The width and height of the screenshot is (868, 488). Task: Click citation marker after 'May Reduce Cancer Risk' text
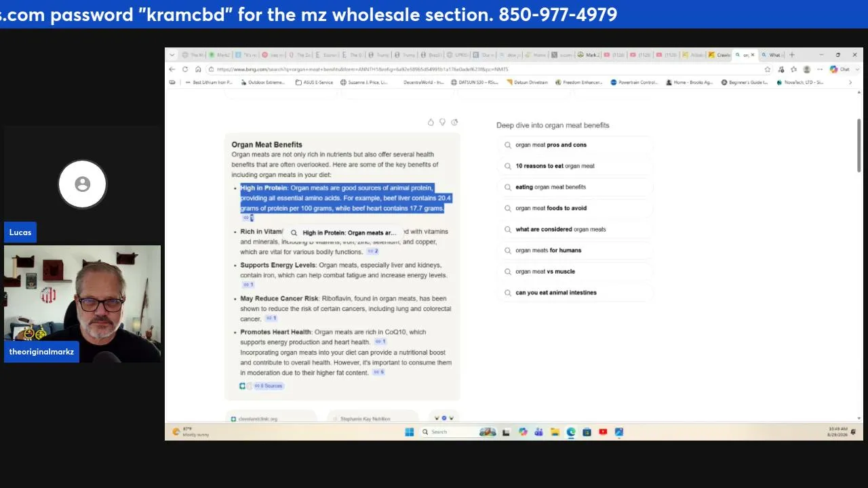(x=271, y=318)
